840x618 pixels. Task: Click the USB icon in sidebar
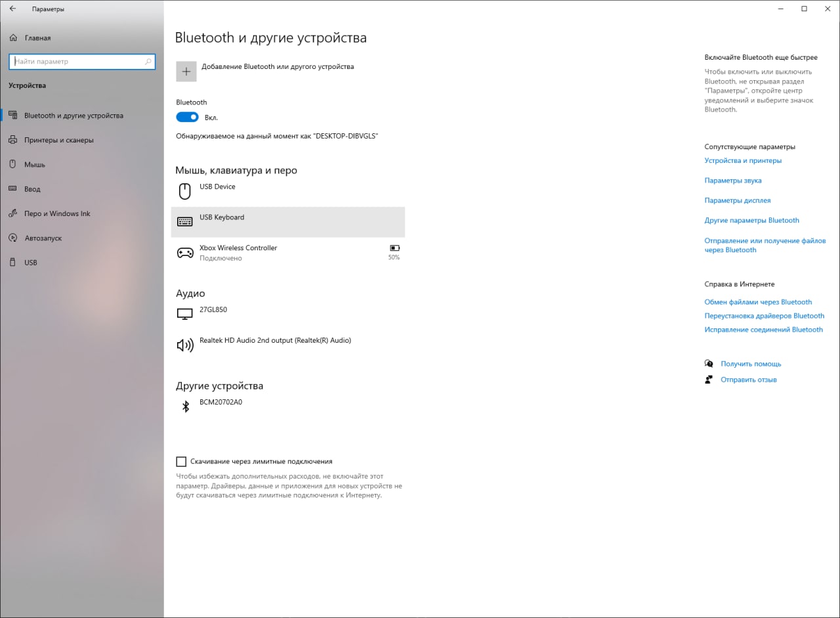pyautogui.click(x=12, y=263)
